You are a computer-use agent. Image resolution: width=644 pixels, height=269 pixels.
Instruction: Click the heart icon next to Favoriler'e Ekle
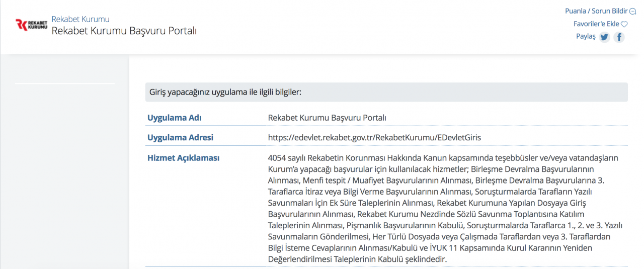click(x=624, y=24)
